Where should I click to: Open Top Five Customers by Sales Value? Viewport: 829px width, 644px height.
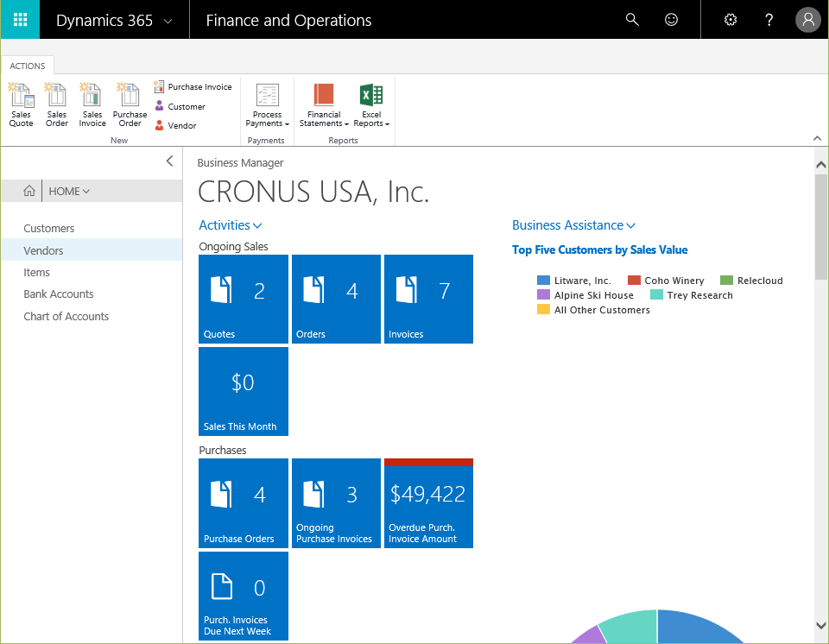[599, 249]
